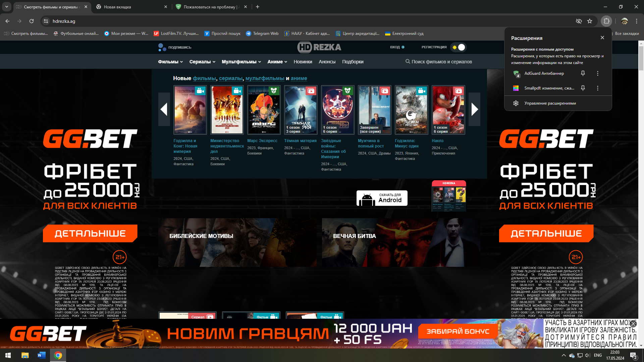Image resolution: width=644 pixels, height=362 pixels.
Task: Expand the Сериалы menu
Action: [200, 62]
